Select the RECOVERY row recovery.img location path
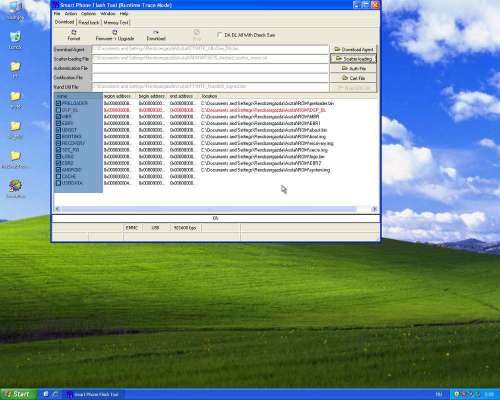The width and height of the screenshot is (500, 400). pos(267,143)
